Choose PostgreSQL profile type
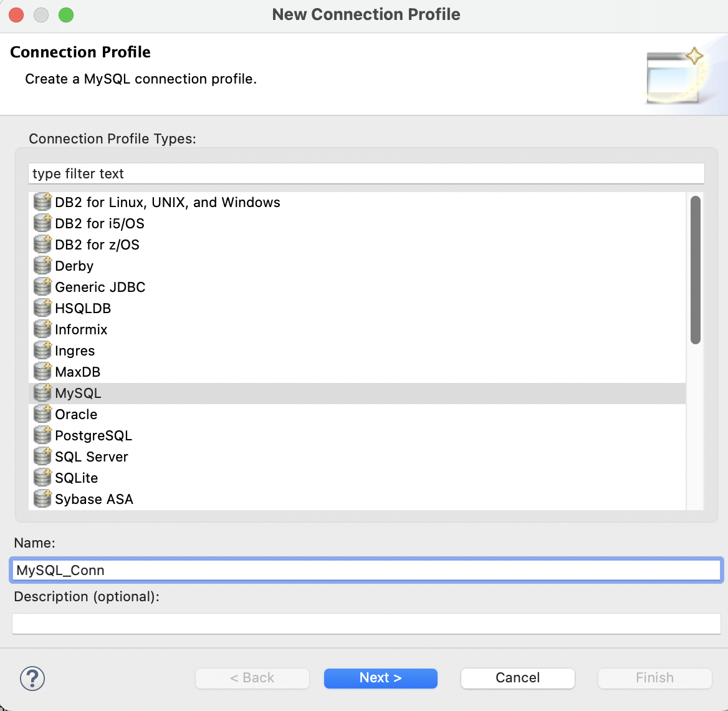Image resolution: width=728 pixels, height=711 pixels. (x=357, y=435)
